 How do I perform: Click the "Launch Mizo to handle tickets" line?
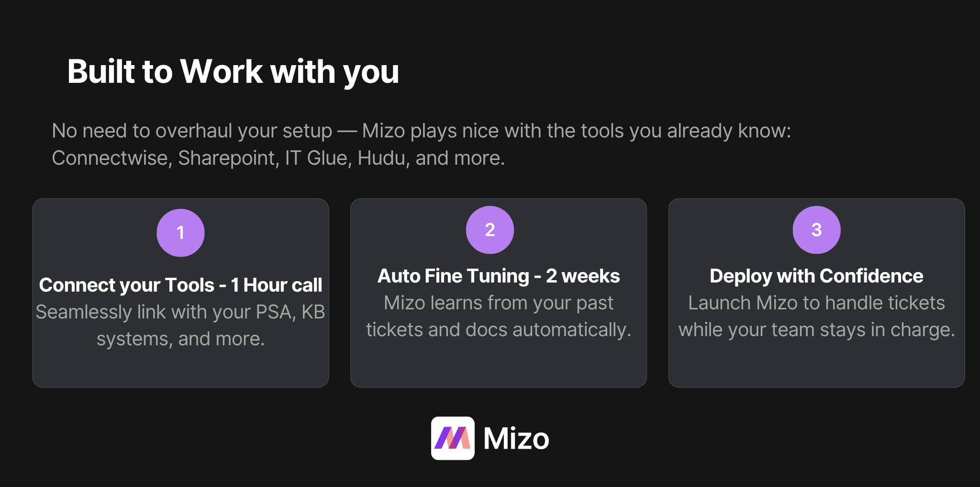tap(816, 303)
